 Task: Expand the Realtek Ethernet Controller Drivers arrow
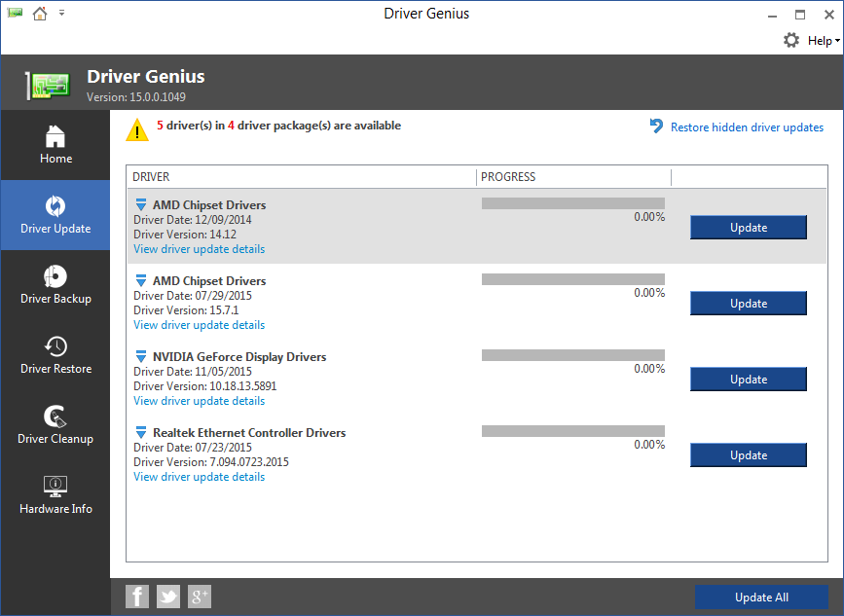(141, 432)
